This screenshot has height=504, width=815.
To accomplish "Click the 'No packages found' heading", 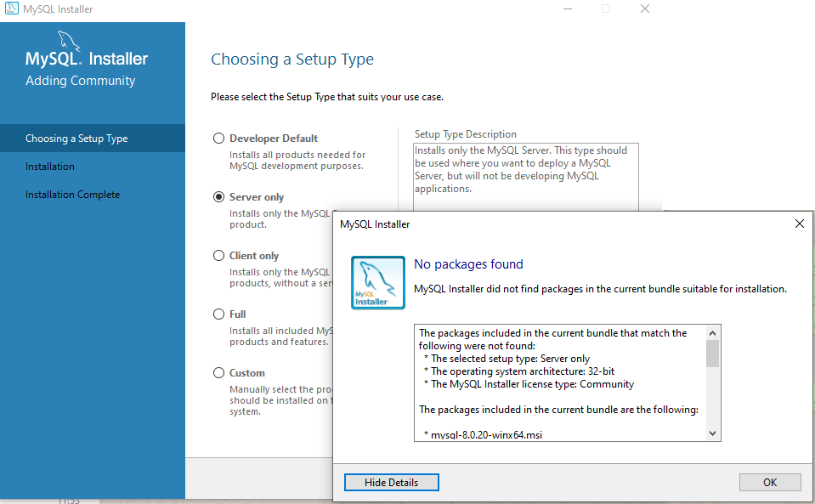I will 468,264.
